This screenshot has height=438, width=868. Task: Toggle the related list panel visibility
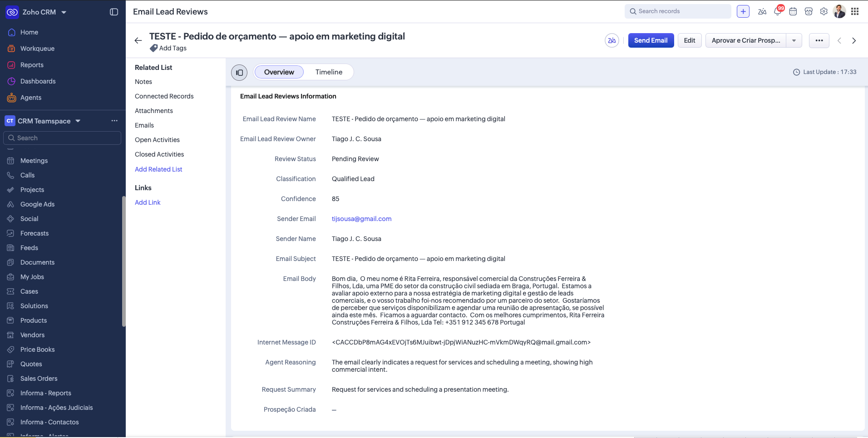point(239,72)
